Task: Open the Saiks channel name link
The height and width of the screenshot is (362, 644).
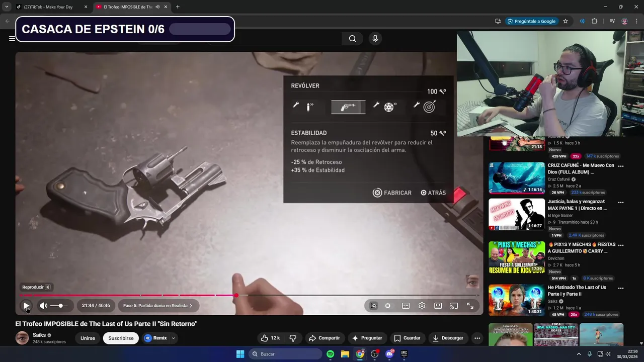Action: pyautogui.click(x=39, y=335)
